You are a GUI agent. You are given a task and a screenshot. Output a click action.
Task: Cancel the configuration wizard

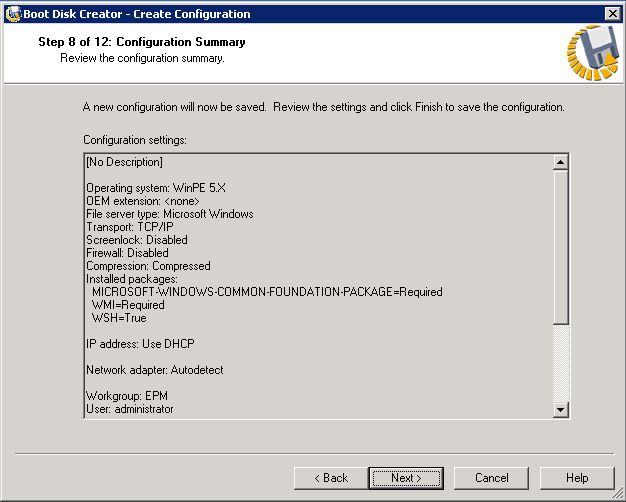491,478
